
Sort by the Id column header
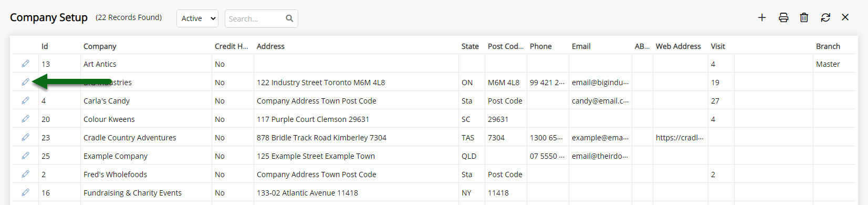click(45, 46)
